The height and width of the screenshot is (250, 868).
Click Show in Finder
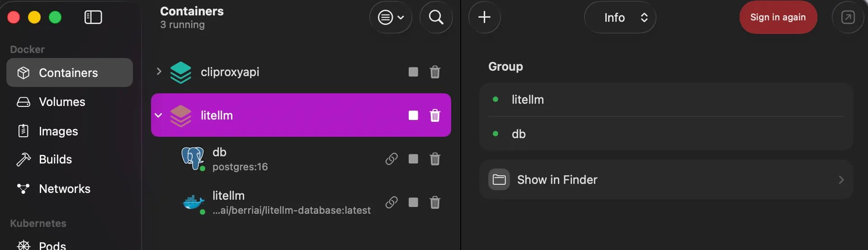click(666, 180)
